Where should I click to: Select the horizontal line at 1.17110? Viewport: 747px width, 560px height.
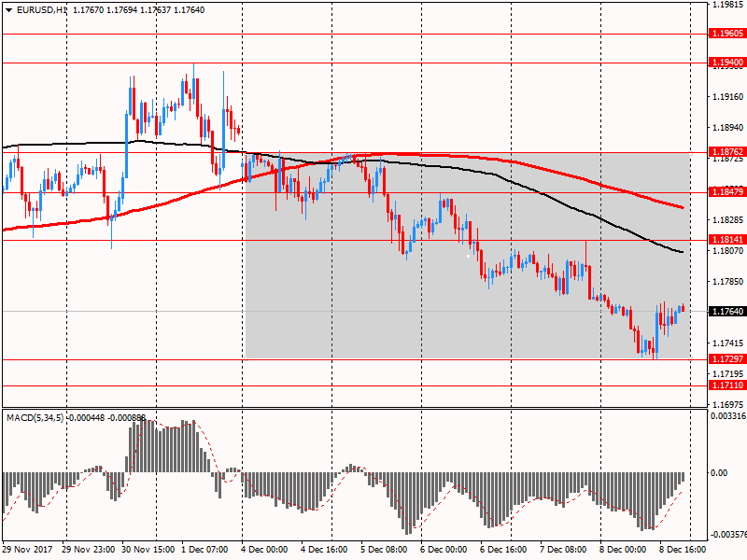355,386
